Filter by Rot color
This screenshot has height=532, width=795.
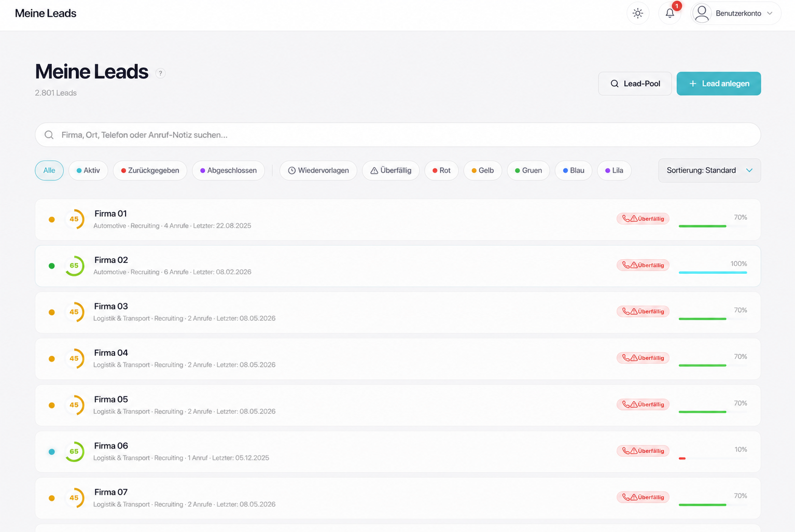point(441,171)
